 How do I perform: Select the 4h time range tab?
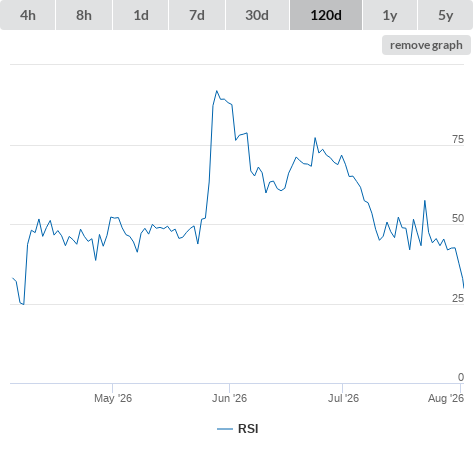pyautogui.click(x=28, y=15)
